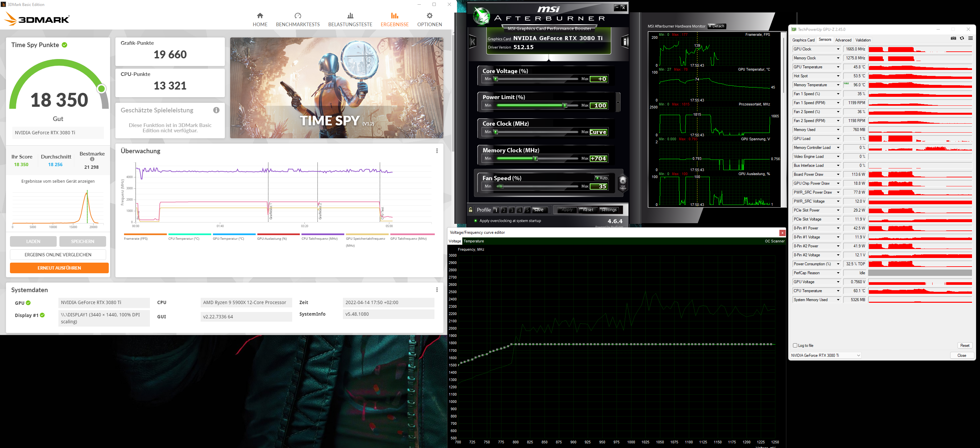Enable the Log to file checkbox

click(795, 345)
